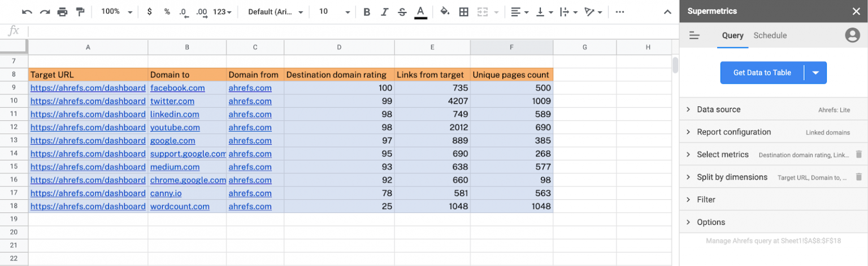Viewport: 868px width, 266px height.
Task: Toggle italic text formatting
Action: click(x=384, y=12)
